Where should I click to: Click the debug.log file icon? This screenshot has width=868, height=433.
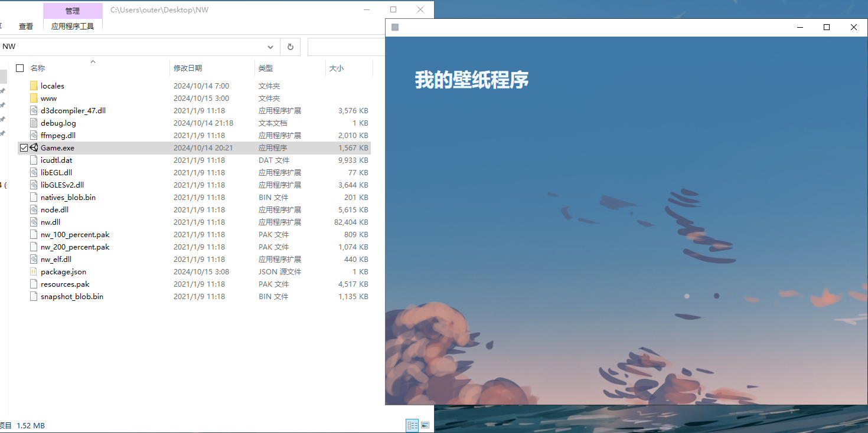tap(34, 123)
